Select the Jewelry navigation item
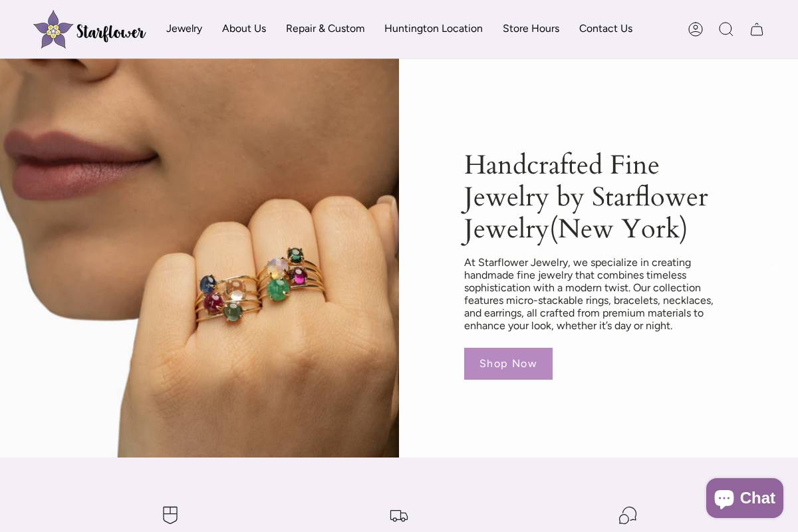Screen dimensions: 798x532 tap(184, 29)
